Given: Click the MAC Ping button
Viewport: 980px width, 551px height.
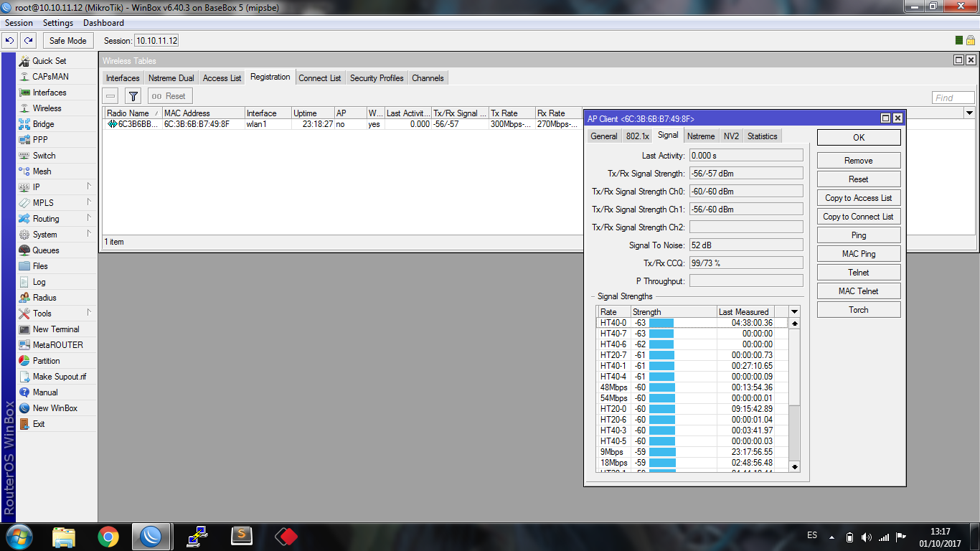Looking at the screenshot, I should pyautogui.click(x=859, y=254).
